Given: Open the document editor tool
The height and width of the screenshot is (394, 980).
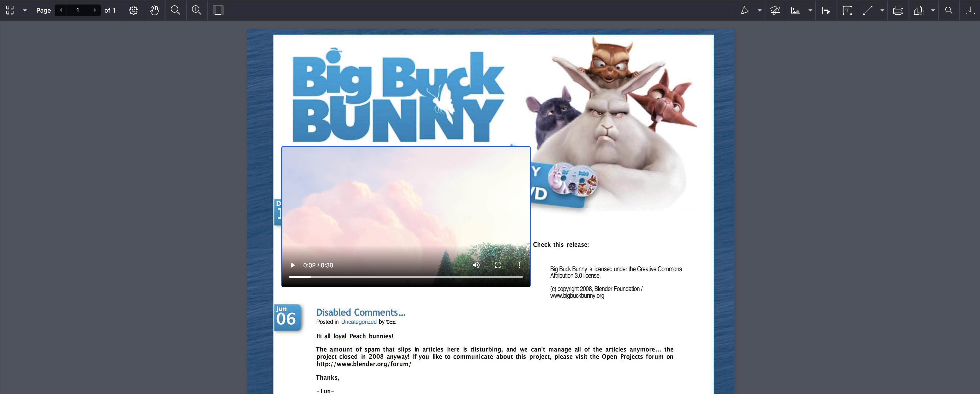Looking at the screenshot, I should tap(918, 10).
